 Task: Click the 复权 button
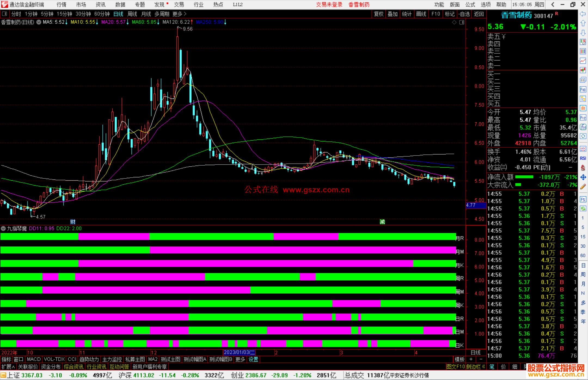(378, 14)
